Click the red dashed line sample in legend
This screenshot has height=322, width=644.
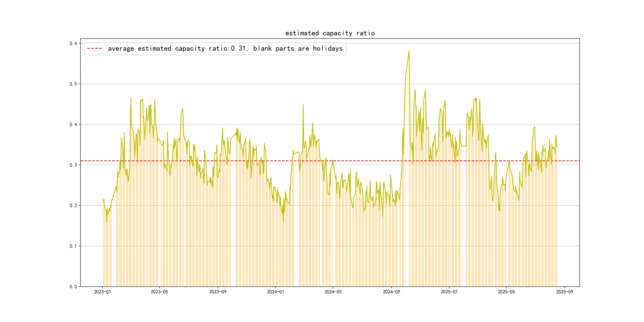tap(94, 48)
